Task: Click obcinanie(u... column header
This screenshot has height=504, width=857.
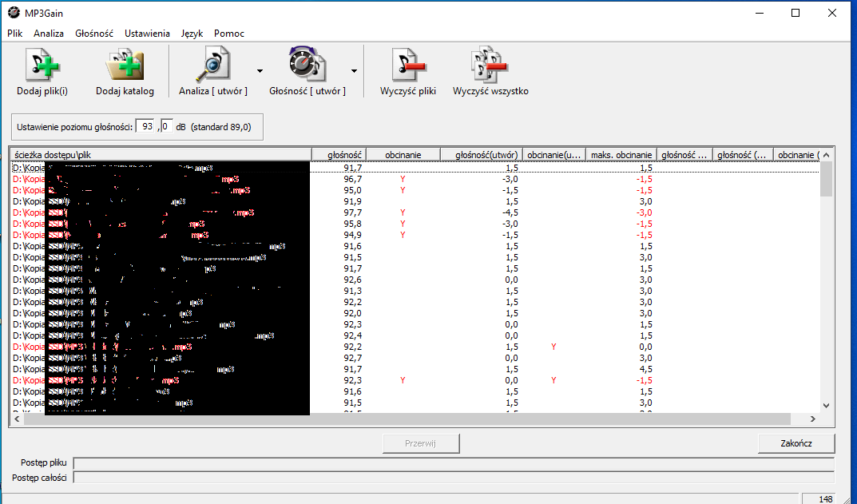Action: click(x=554, y=155)
